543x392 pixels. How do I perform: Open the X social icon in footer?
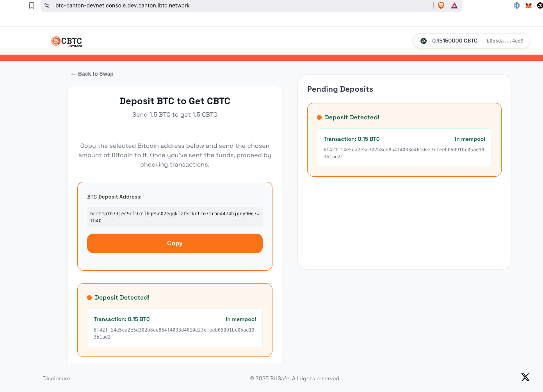[525, 377]
